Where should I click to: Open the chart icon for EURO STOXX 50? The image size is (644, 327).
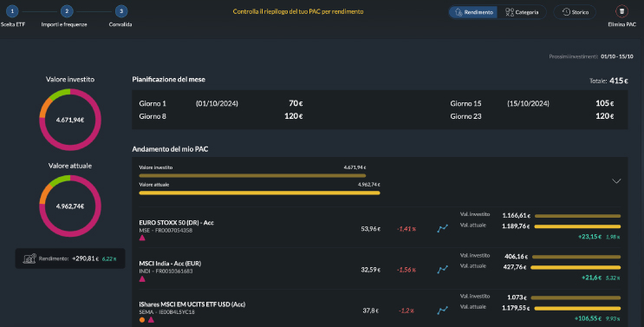(442, 228)
